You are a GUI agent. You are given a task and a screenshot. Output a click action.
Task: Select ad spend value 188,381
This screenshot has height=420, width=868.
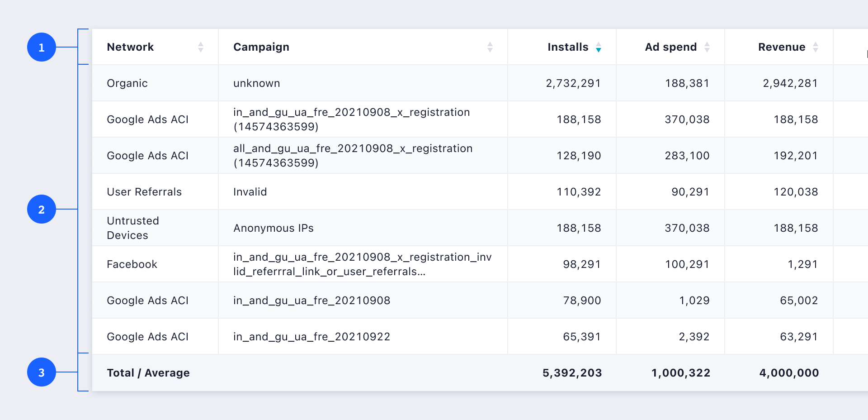(x=687, y=83)
